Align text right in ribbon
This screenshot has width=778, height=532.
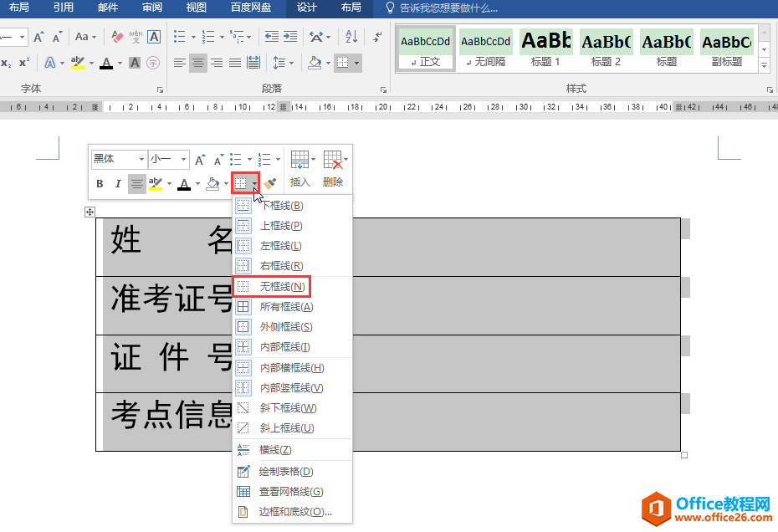pos(217,63)
